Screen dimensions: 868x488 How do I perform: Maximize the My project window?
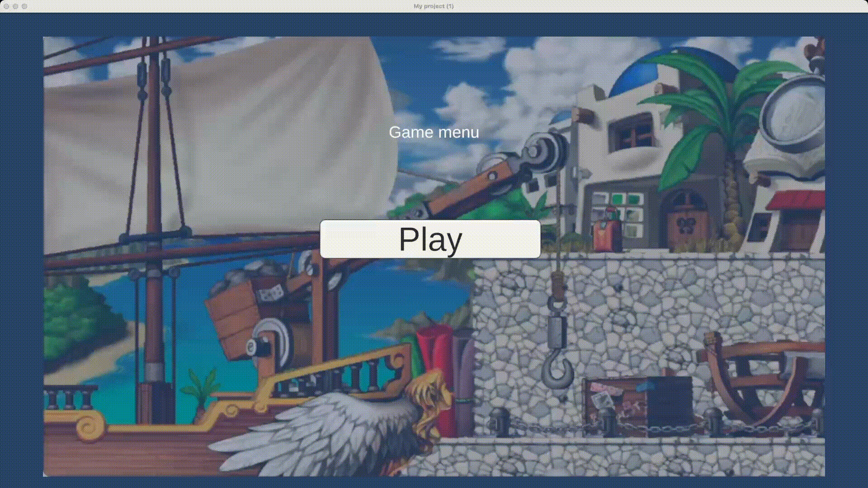point(24,6)
